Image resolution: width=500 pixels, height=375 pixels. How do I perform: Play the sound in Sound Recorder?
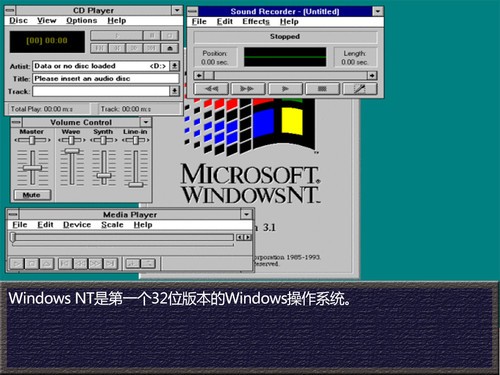click(x=285, y=89)
